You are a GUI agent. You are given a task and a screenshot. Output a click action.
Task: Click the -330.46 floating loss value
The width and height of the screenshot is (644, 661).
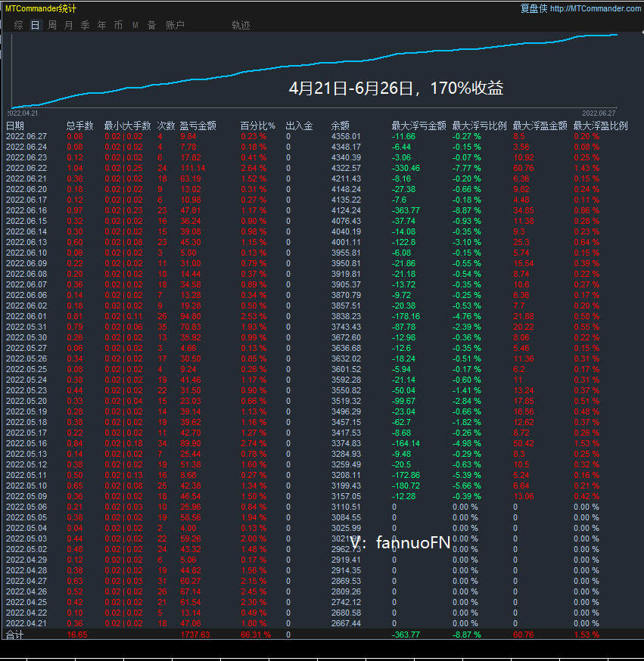click(407, 168)
